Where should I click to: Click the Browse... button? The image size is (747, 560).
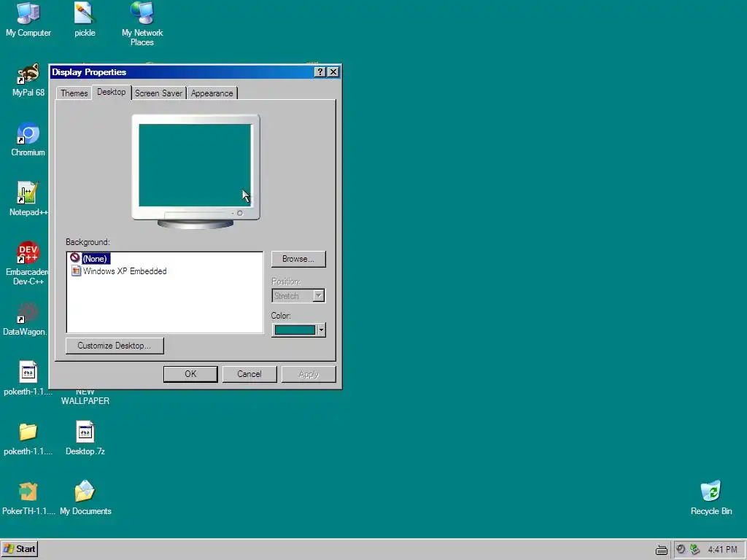click(x=298, y=259)
